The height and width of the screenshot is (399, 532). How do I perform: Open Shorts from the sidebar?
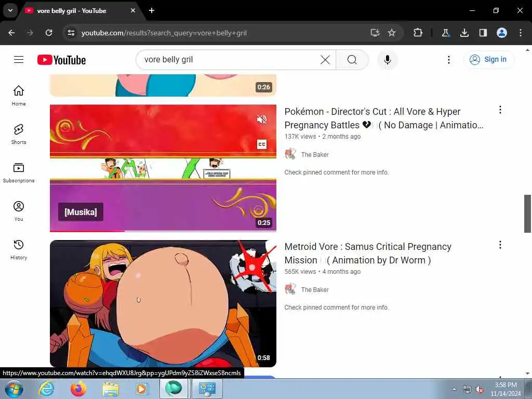click(19, 134)
